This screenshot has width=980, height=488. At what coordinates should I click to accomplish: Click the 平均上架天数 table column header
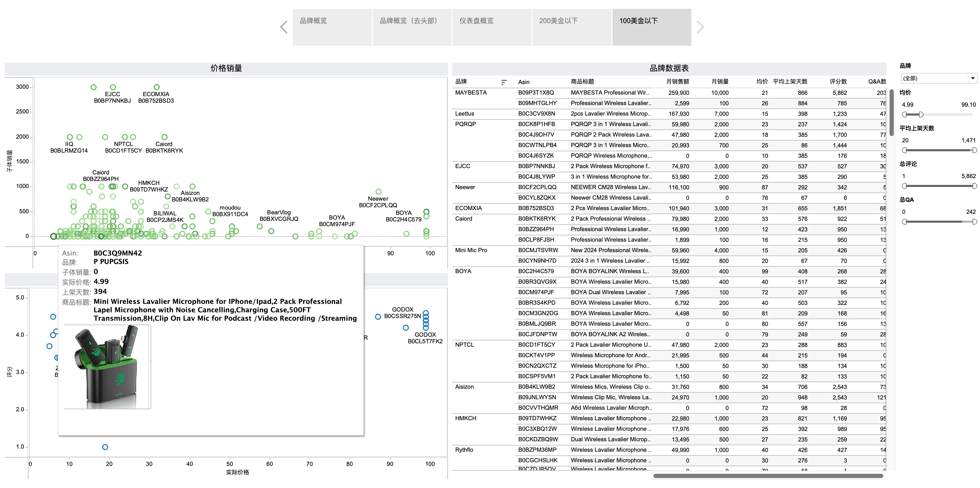[790, 82]
